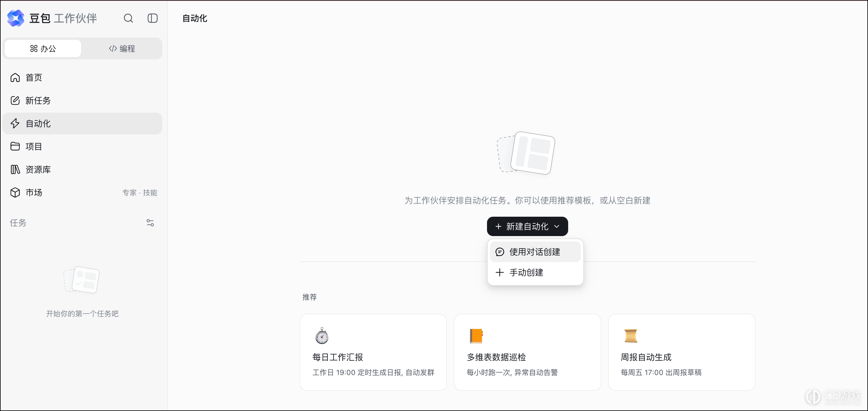
Task: Click the Doubao logo icon
Action: (15, 18)
